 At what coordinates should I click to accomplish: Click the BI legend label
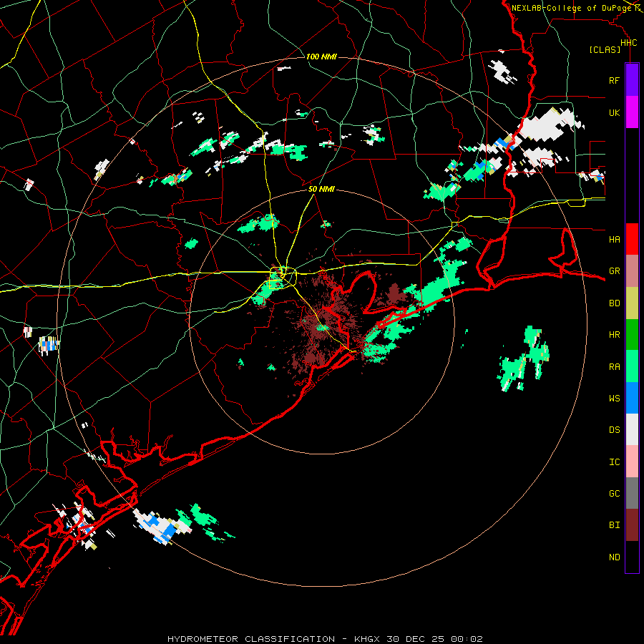click(x=614, y=525)
